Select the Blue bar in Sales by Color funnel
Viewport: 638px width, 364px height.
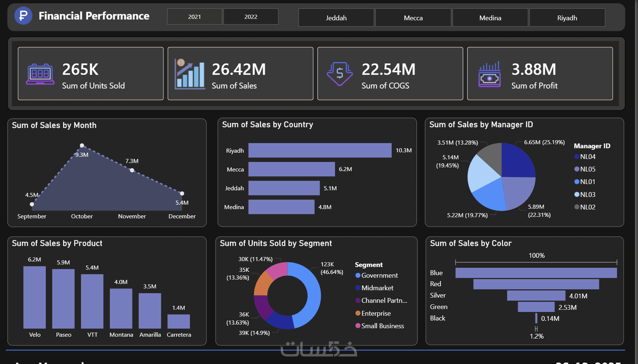(x=536, y=273)
